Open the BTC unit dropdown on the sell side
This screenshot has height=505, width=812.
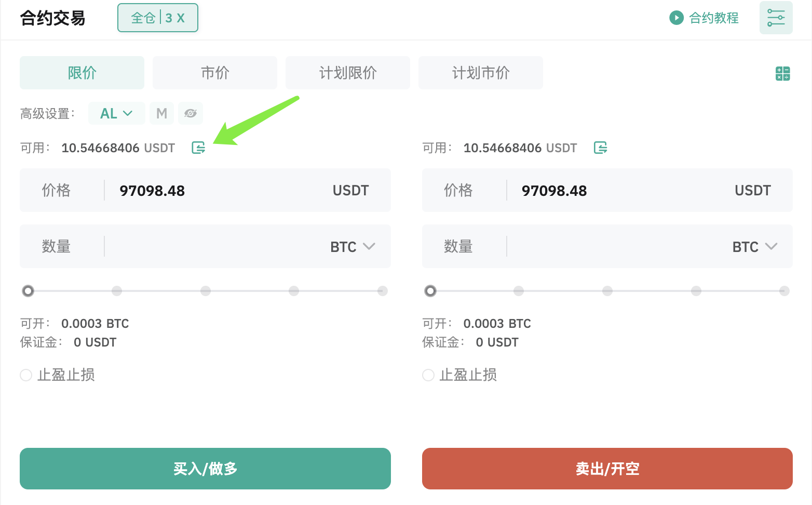(755, 247)
